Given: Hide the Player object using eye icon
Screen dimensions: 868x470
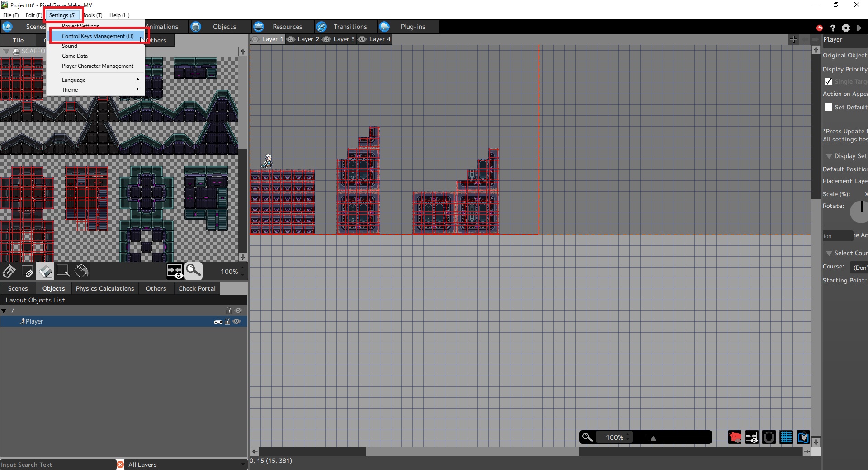Looking at the screenshot, I should tap(236, 321).
